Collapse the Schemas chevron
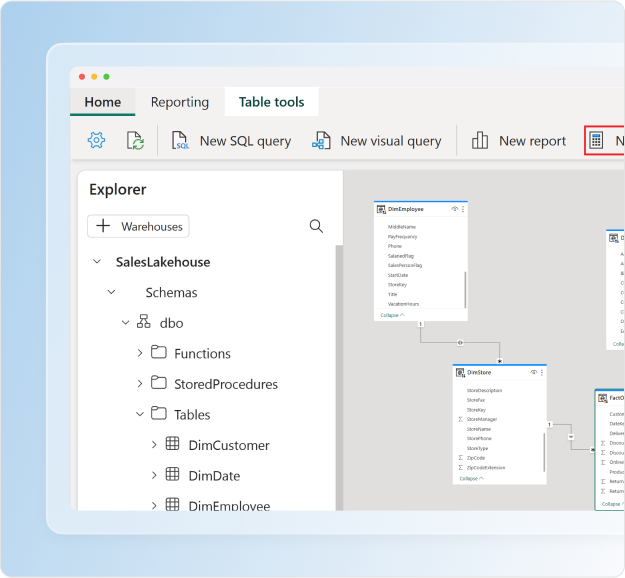Screen dimensions: 625x578 point(112,292)
